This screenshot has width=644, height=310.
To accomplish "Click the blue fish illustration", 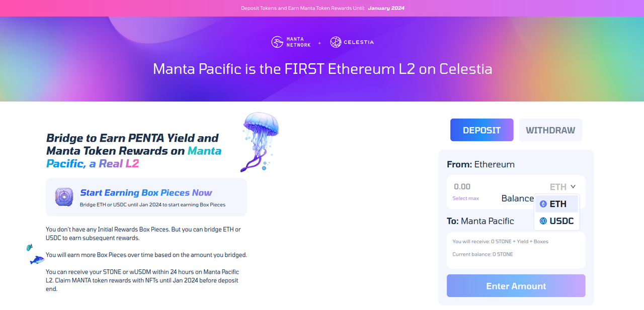I will pyautogui.click(x=37, y=260).
